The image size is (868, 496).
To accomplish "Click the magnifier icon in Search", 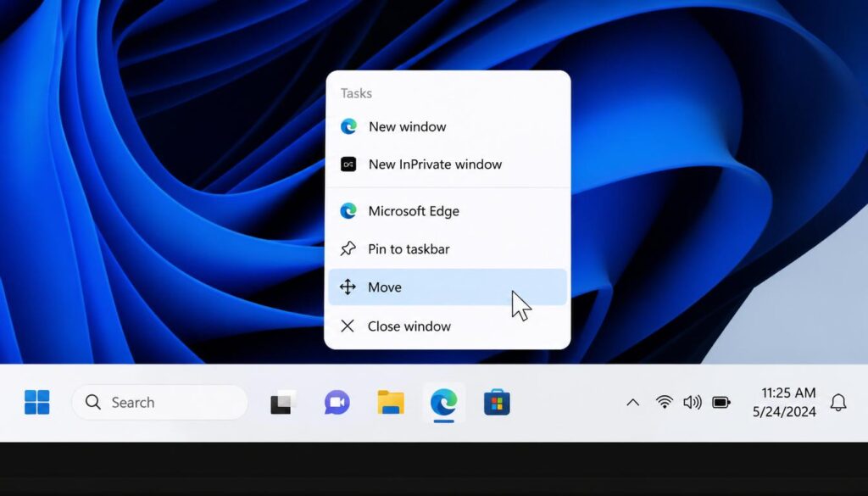I will point(93,402).
